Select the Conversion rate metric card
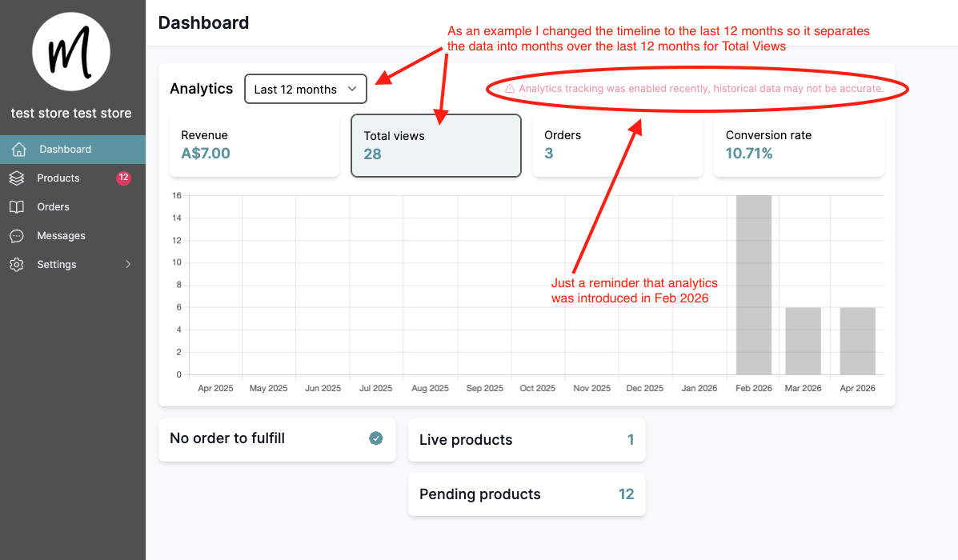The height and width of the screenshot is (560, 958). coord(799,145)
